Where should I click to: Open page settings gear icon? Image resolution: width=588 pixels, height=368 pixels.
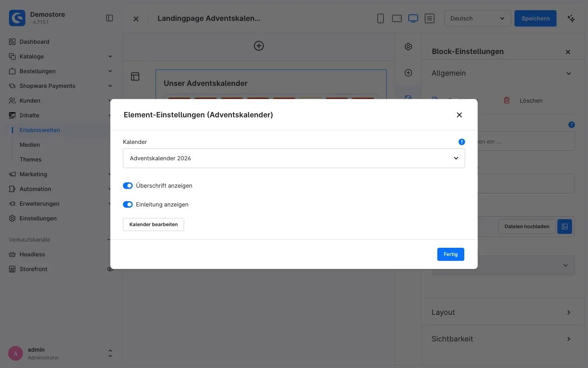408,47
